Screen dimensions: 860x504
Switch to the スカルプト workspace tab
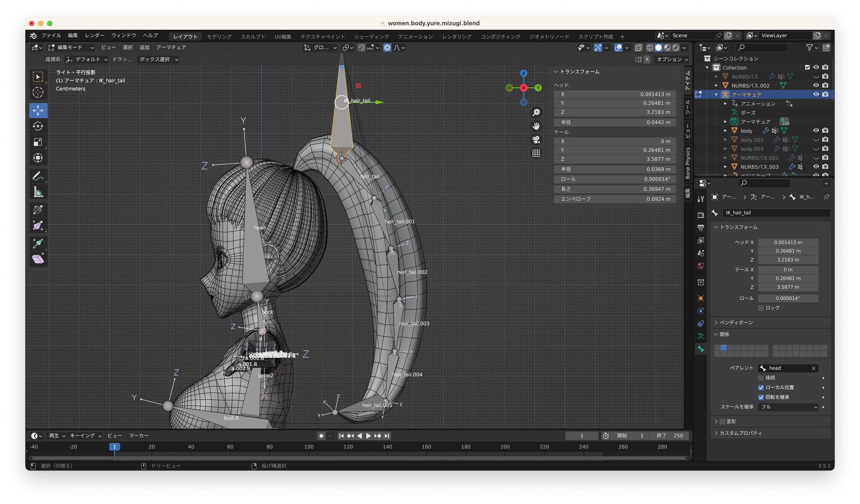252,37
